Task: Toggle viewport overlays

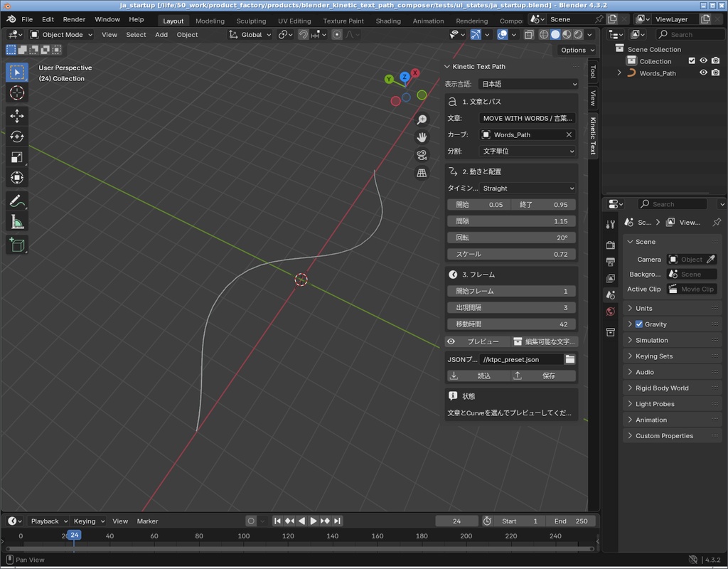Action: point(503,35)
